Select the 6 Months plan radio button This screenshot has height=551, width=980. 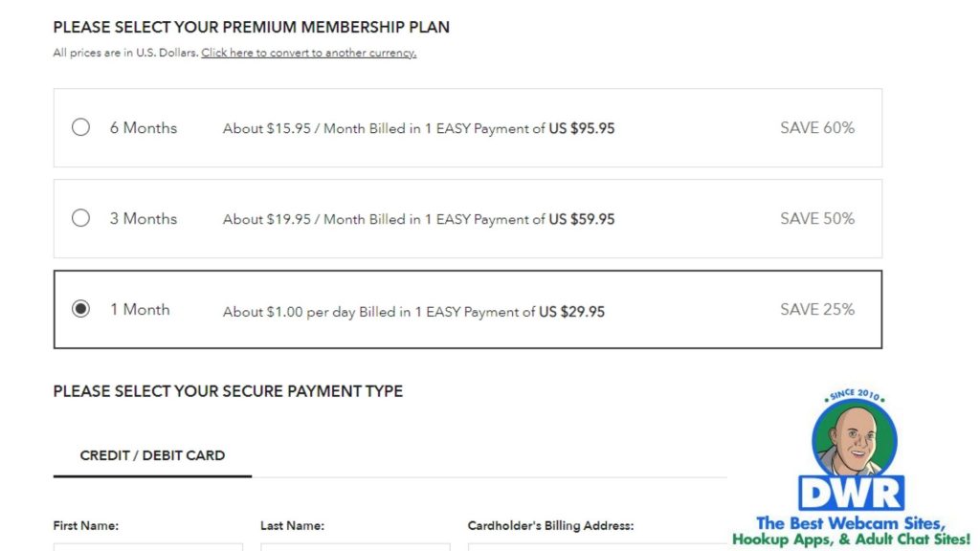81,127
